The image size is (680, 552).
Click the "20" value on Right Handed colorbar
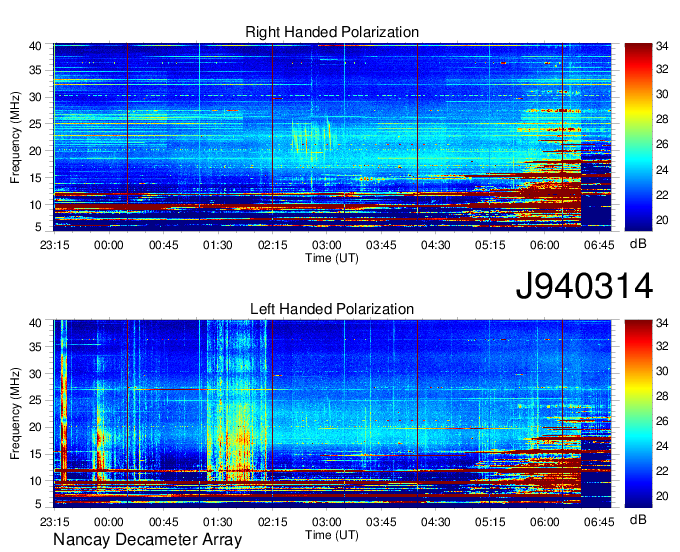(x=662, y=220)
